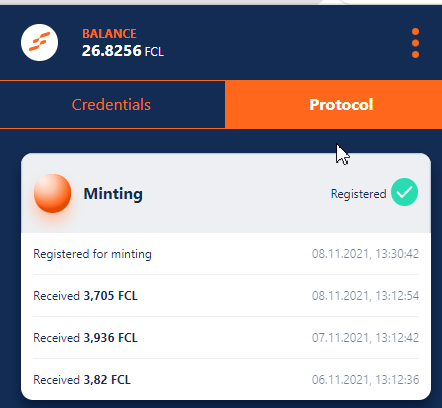
Task: Click the Minting heading text
Action: click(113, 194)
